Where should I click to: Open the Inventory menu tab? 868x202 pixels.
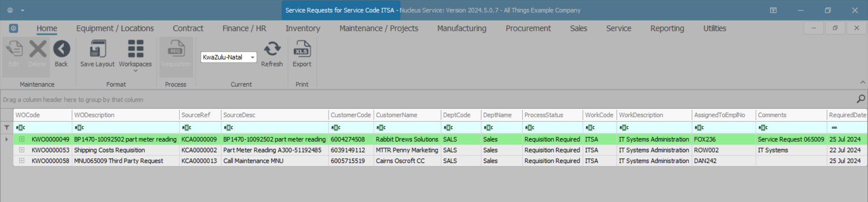302,28
